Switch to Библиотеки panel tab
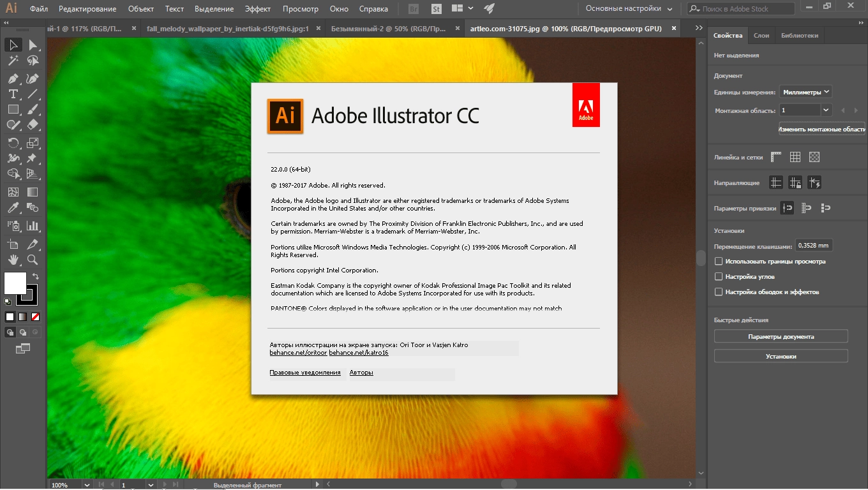The image size is (868, 490). 800,36
